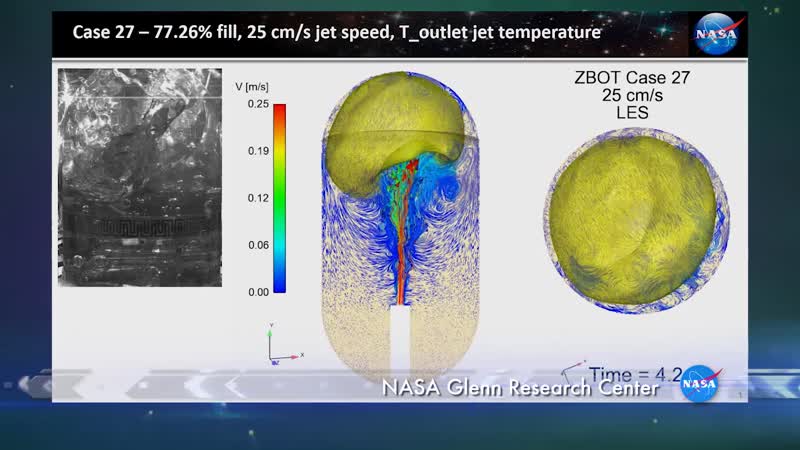Image resolution: width=800 pixels, height=450 pixels.
Task: Click the NASA logo beside Glenn Research Center
Action: 700,384
